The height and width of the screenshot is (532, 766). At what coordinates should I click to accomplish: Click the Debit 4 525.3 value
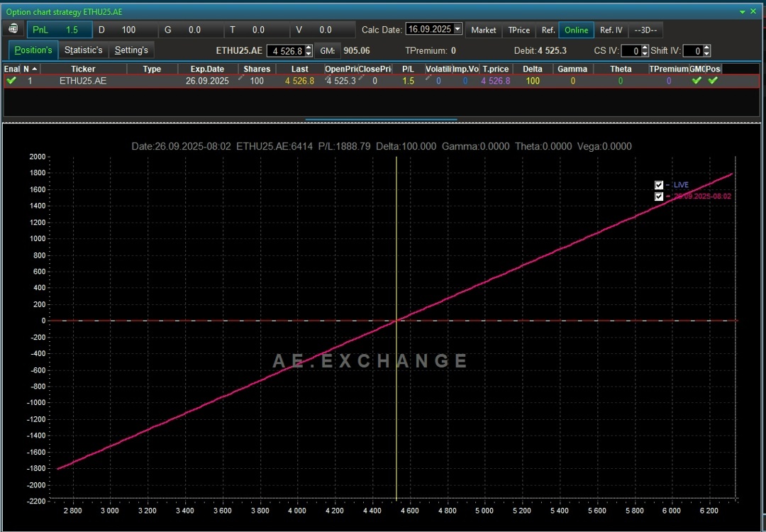coord(552,50)
